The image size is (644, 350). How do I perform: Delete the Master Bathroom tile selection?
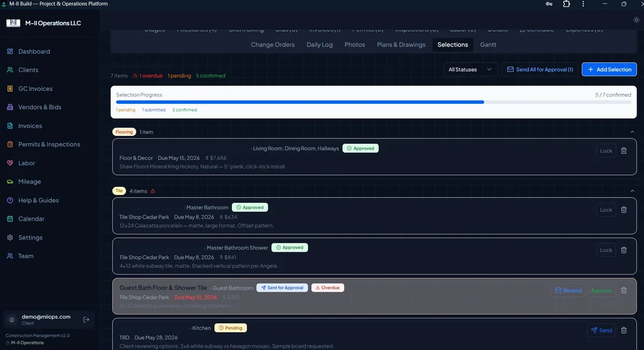[x=624, y=210]
